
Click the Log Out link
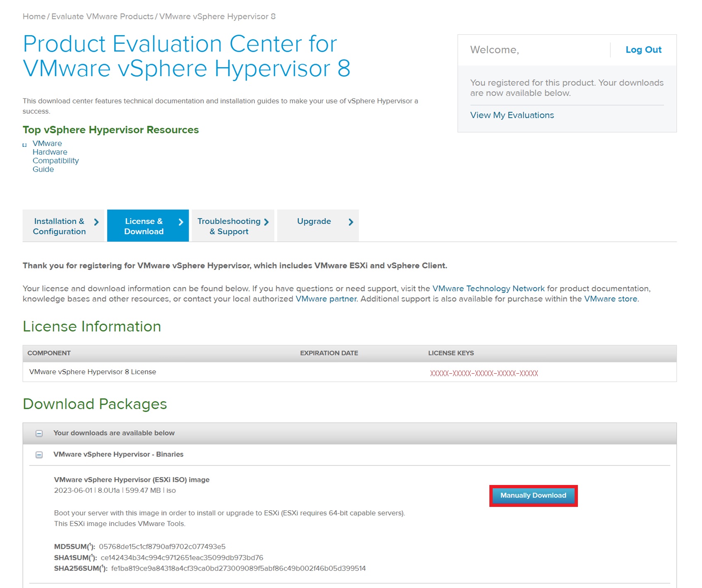(x=643, y=50)
